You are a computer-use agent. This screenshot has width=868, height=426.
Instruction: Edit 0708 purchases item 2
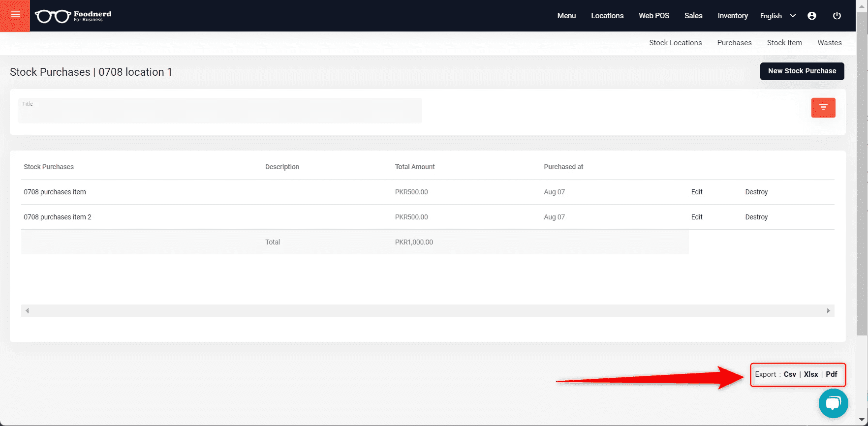click(697, 217)
